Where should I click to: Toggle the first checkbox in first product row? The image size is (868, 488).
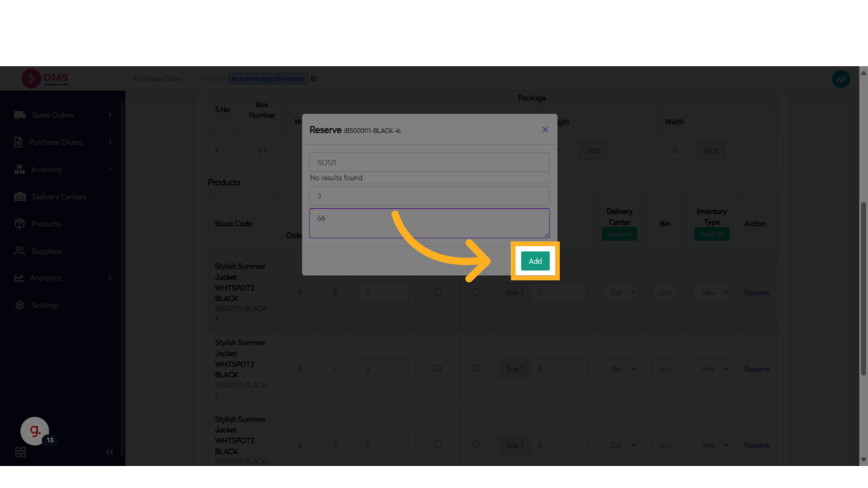[437, 292]
